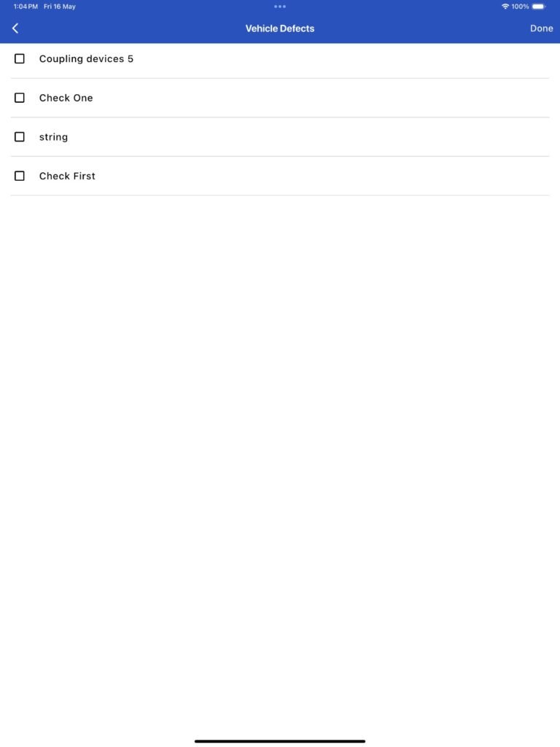560x747 pixels.
Task: Select the Coupling devices 5 label
Action: click(86, 59)
